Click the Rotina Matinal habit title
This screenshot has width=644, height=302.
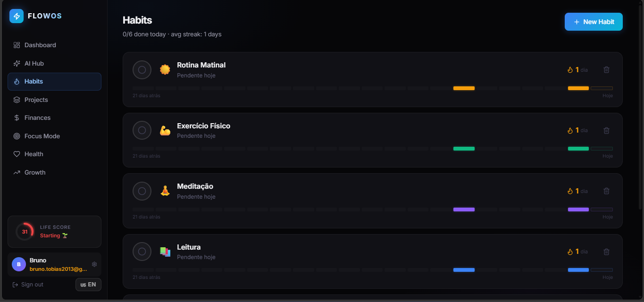(201, 65)
